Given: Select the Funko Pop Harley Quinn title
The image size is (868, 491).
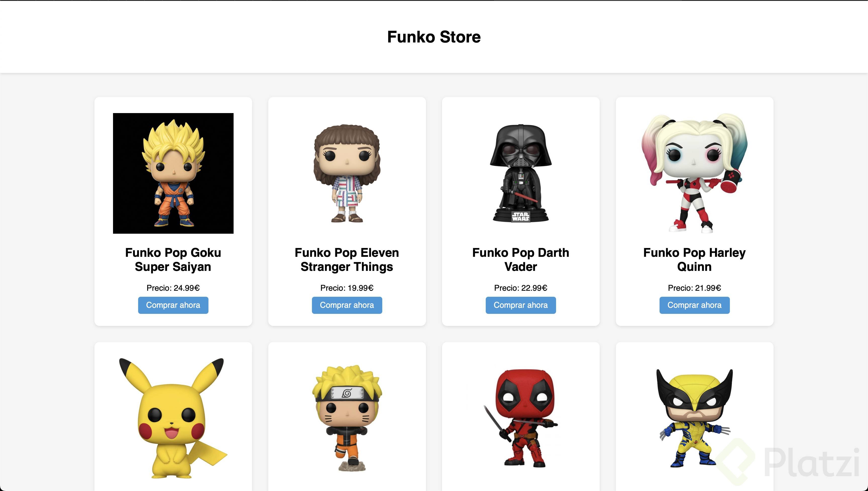Looking at the screenshot, I should tap(694, 259).
